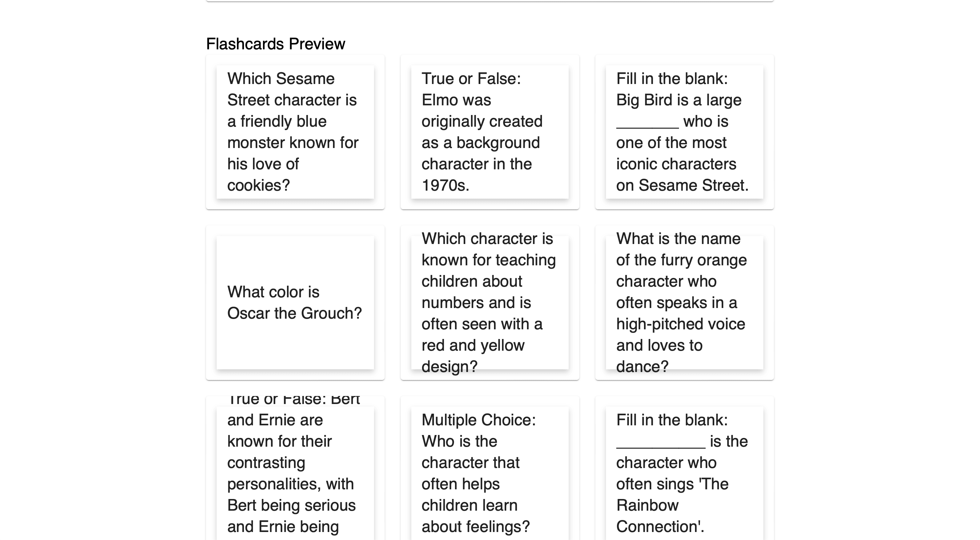980x540 pixels.
Task: Select the red and yellow design flashcard
Action: click(490, 303)
